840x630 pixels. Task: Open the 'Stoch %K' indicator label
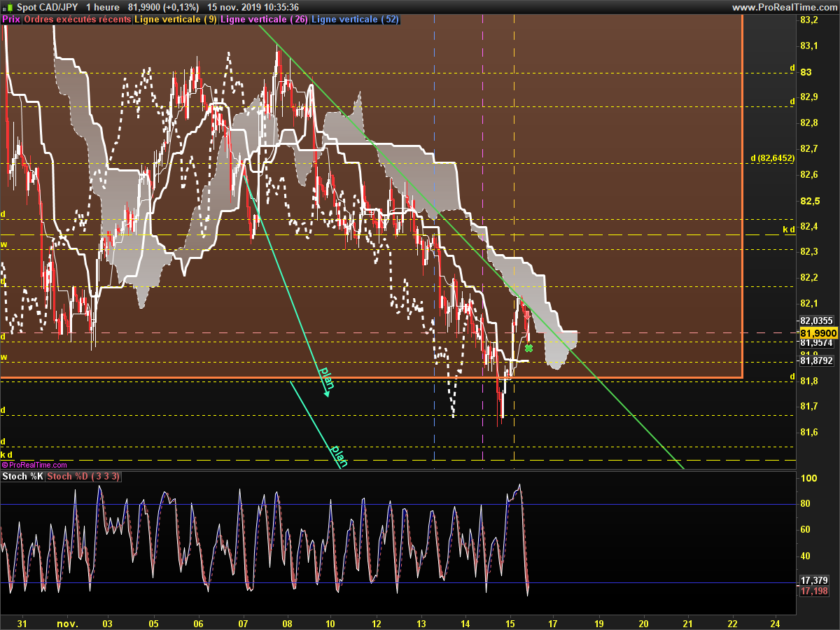pos(23,477)
